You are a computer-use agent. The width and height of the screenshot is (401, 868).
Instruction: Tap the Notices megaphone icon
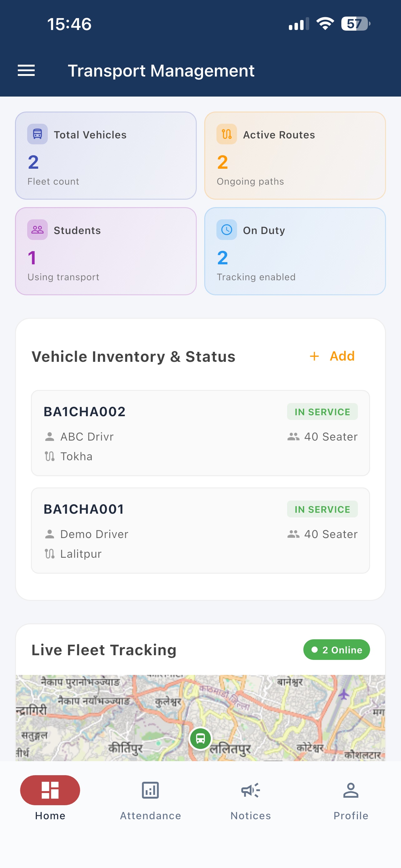click(250, 790)
